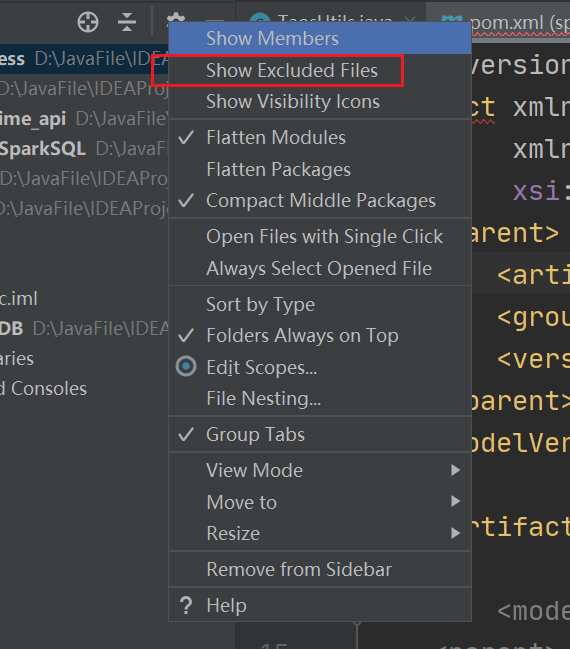570x649 pixels.
Task: Expand the Resize submenu arrow
Action: [455, 533]
